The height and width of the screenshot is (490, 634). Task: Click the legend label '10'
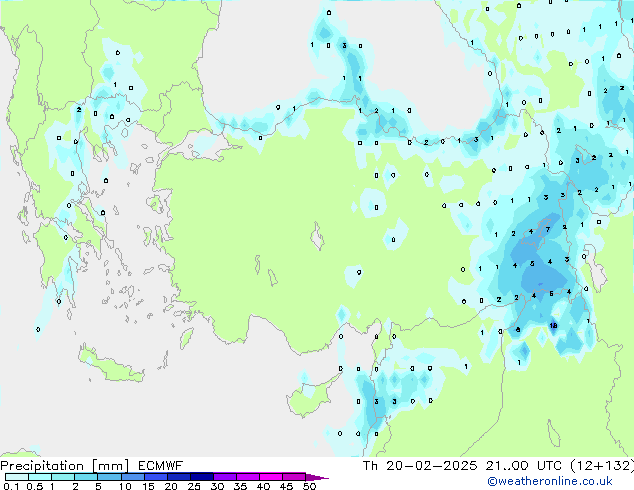point(125,486)
